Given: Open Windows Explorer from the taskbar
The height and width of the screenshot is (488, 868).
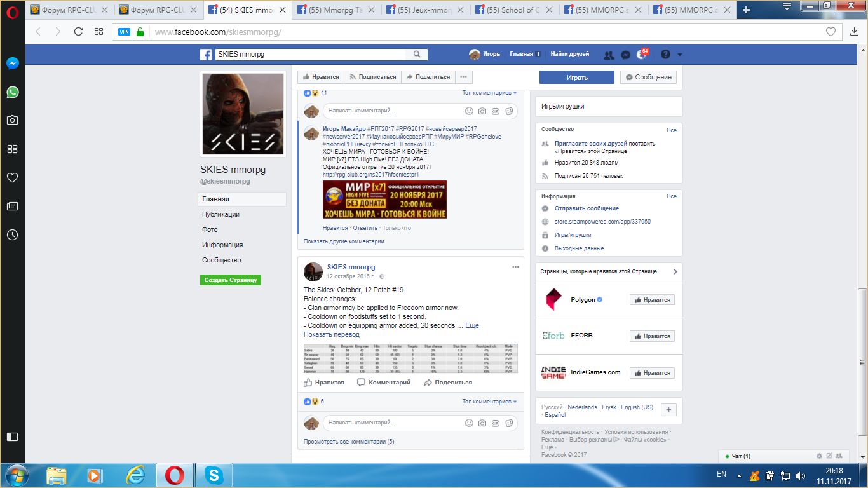Looking at the screenshot, I should [56, 475].
